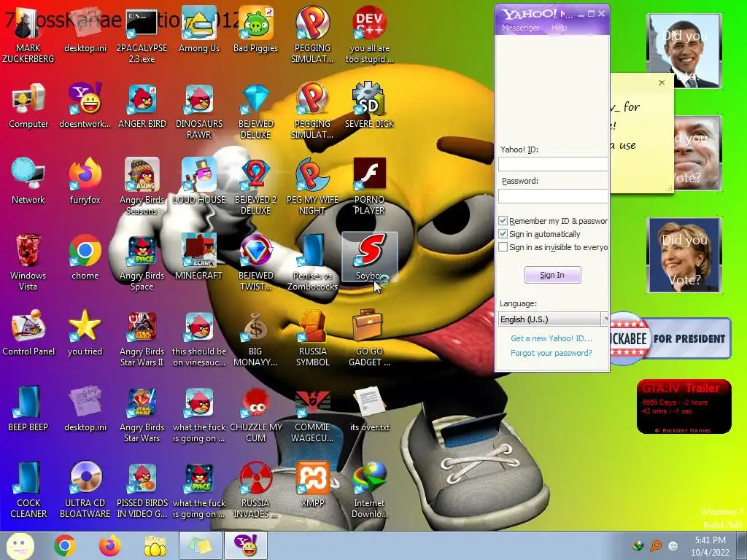Open the MARK ZUCKERBERG desktop icon

28,35
